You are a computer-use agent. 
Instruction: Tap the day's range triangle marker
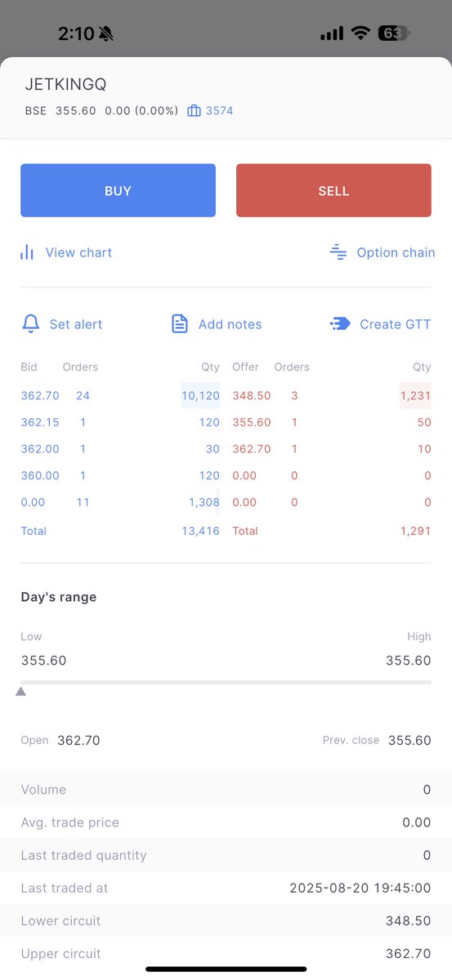[x=20, y=691]
